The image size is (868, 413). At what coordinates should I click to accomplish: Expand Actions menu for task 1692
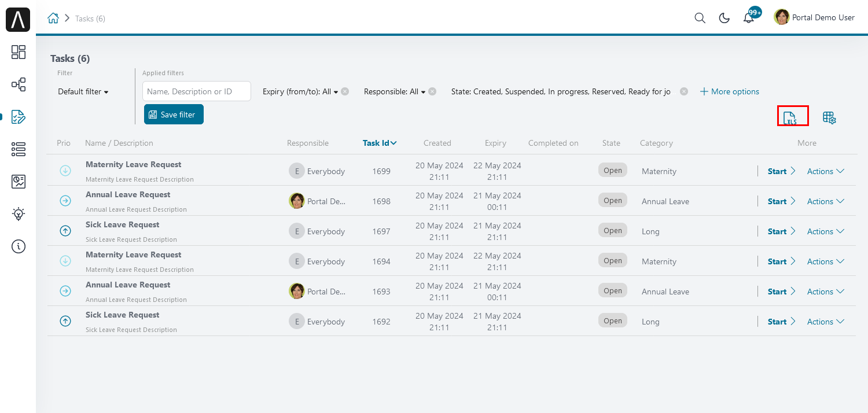[826, 322]
